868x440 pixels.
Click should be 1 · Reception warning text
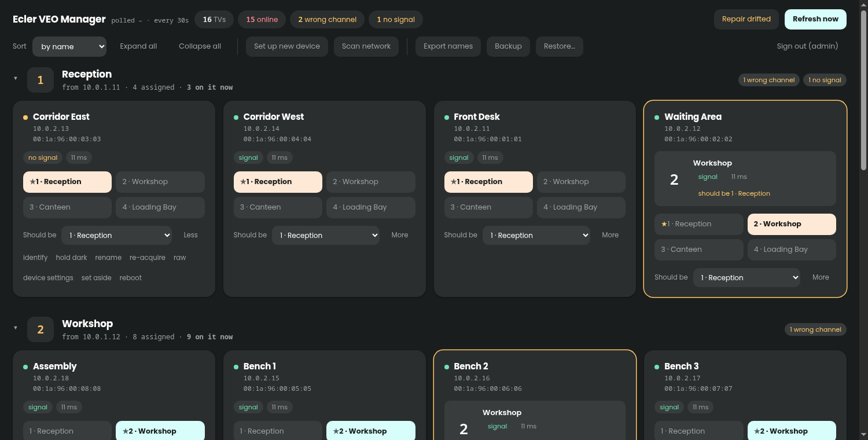734,193
